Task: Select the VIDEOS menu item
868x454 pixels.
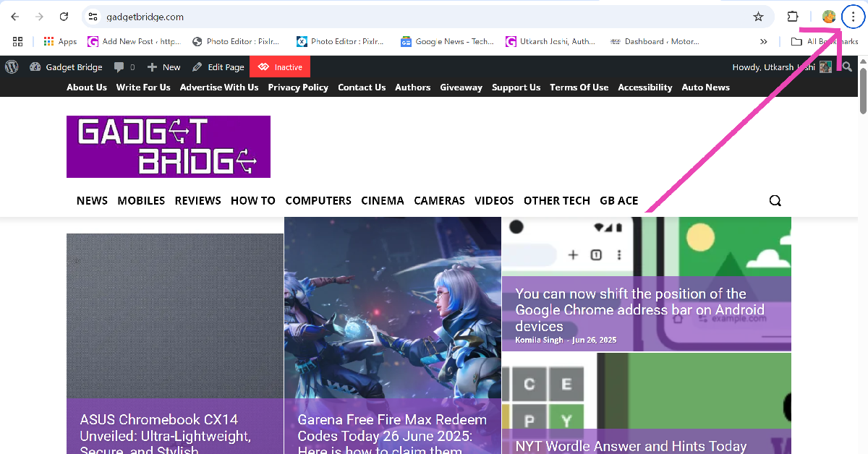Action: click(x=494, y=200)
